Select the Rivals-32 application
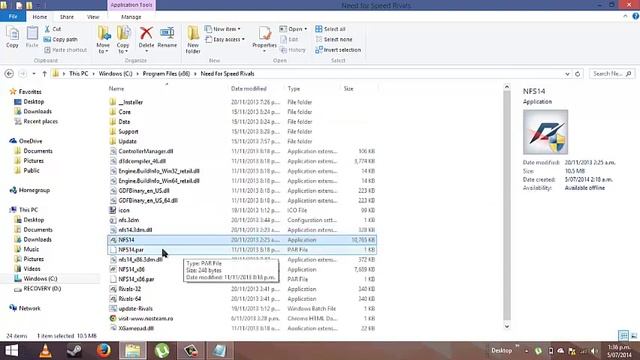 (129, 289)
